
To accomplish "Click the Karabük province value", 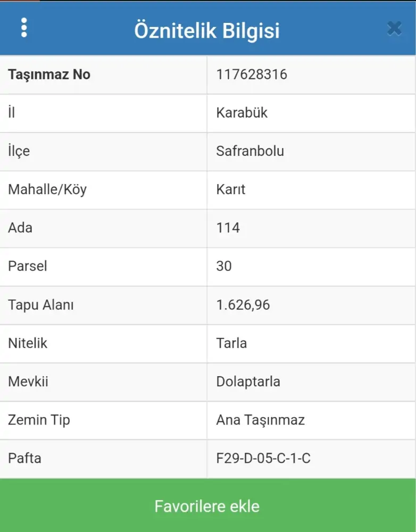I will 242,113.
